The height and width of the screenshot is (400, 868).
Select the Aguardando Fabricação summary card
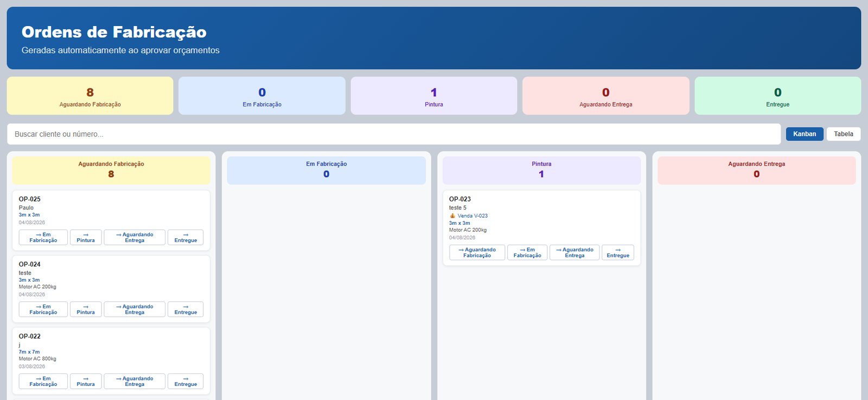tap(90, 96)
